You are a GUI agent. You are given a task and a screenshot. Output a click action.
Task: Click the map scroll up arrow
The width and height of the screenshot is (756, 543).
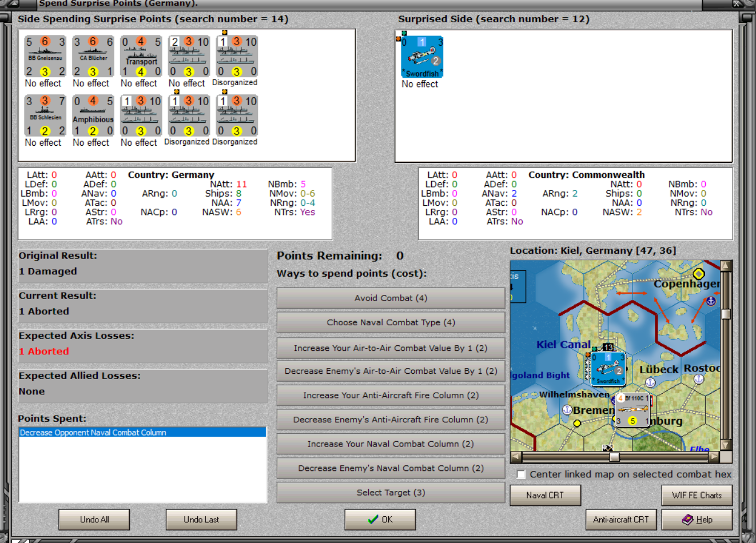tap(726, 266)
